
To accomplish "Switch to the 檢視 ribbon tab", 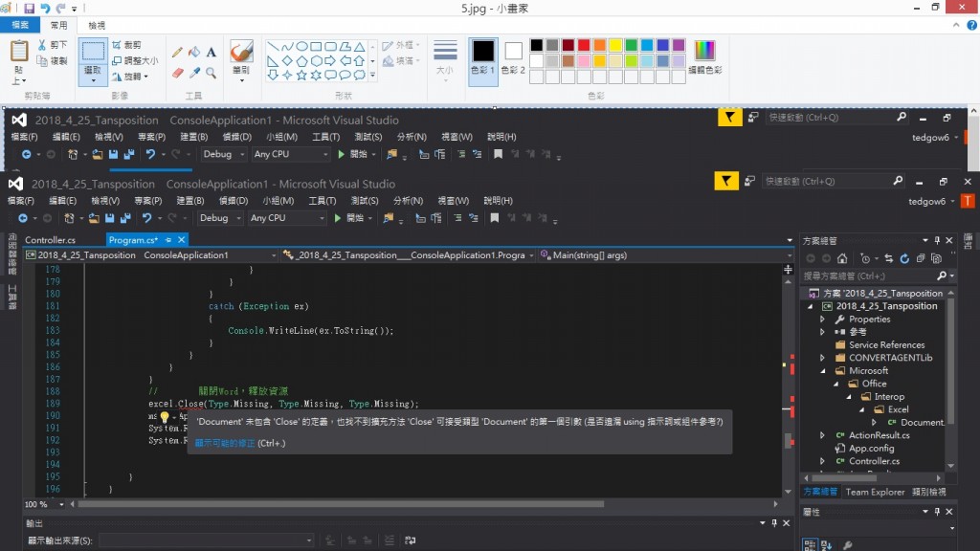I will 97,25.
